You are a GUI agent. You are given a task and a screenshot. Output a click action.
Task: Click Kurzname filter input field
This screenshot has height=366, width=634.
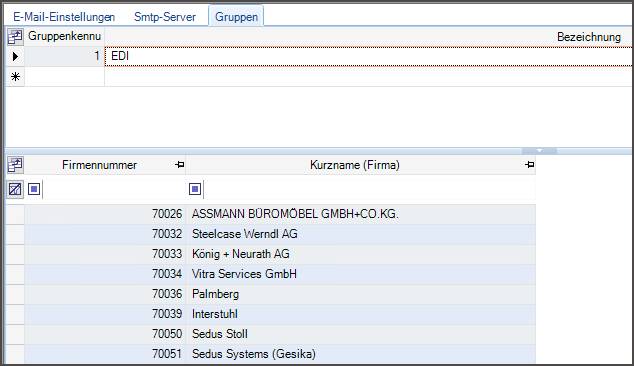pos(369,189)
